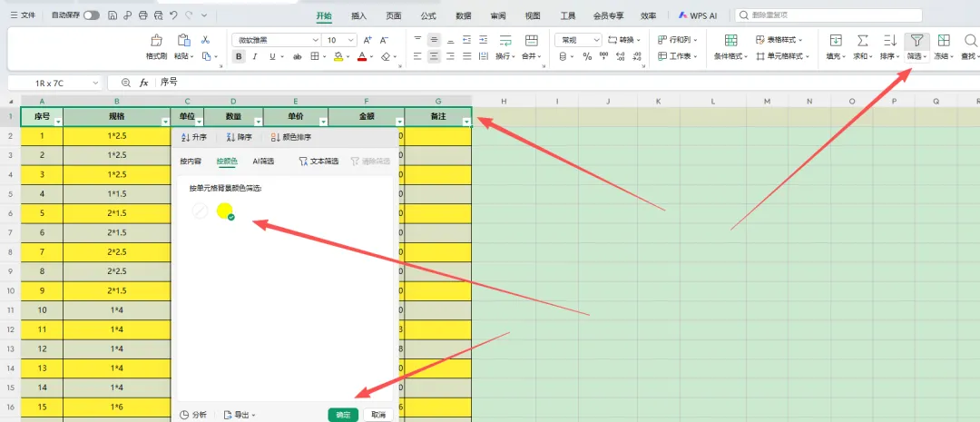Switch to the 公式 ribbon tab
Image resolution: width=980 pixels, height=422 pixels.
428,15
